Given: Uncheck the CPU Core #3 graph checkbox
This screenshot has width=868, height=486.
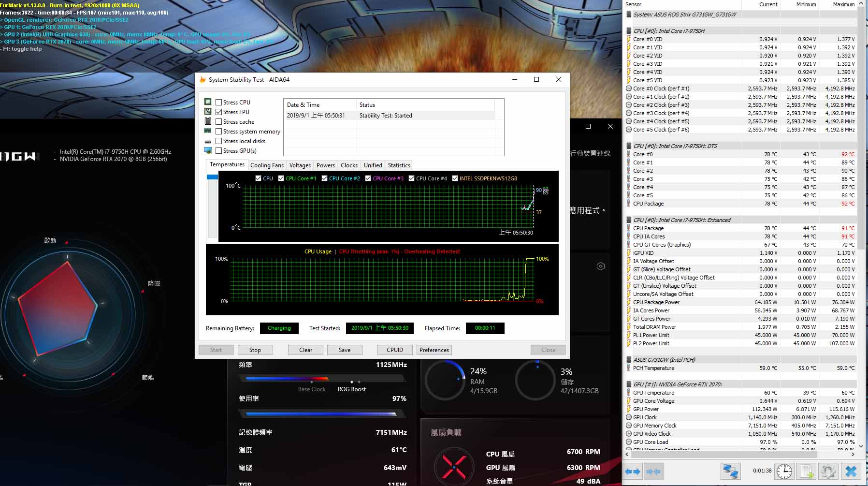Looking at the screenshot, I should tap(368, 178).
